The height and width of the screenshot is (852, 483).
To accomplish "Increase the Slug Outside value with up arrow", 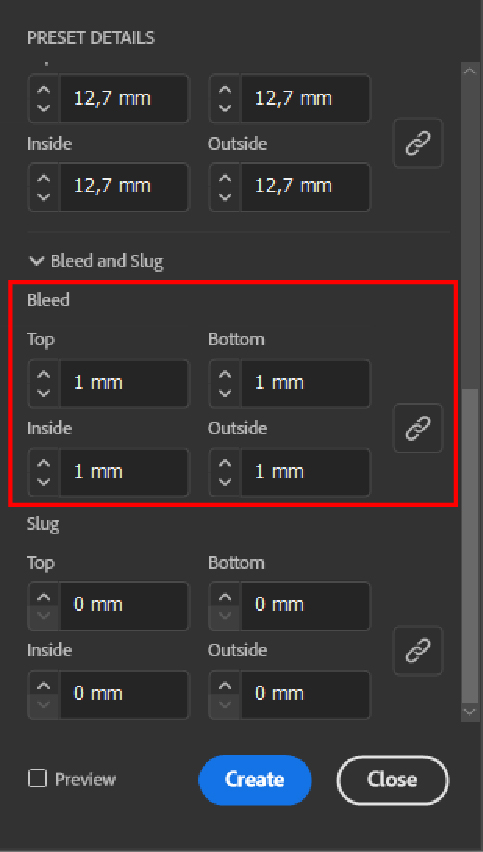I will click(225, 686).
